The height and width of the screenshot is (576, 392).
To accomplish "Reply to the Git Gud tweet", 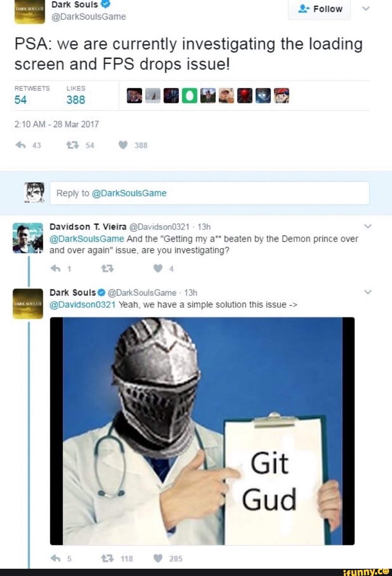I will click(55, 559).
